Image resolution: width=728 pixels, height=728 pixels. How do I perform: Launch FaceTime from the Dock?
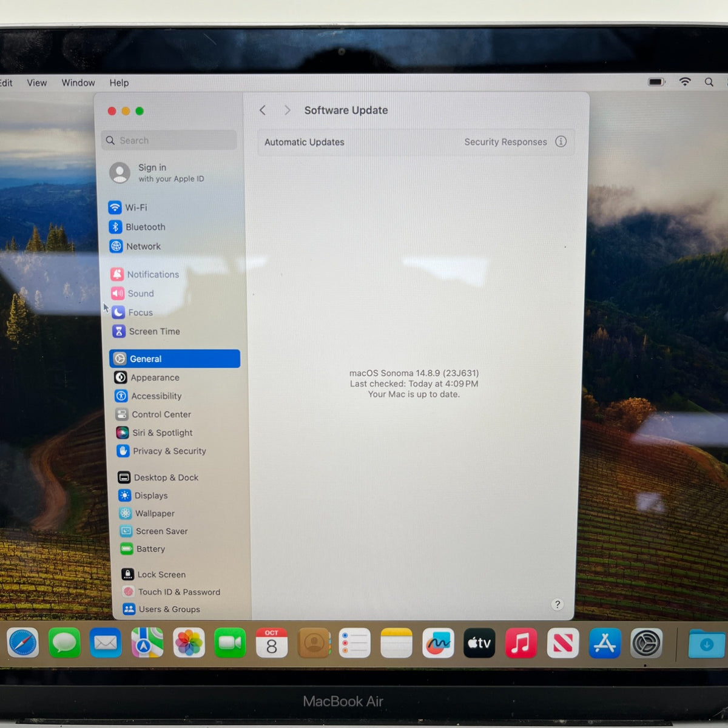pos(230,643)
